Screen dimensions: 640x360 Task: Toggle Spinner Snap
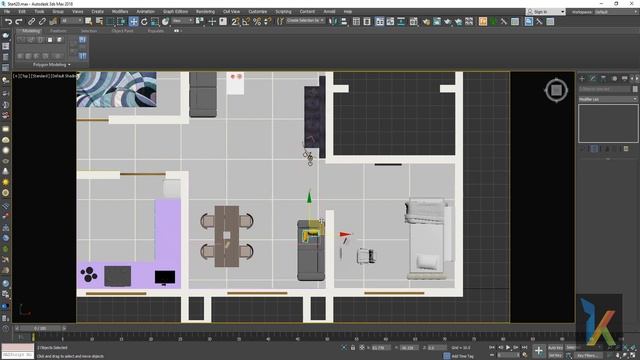(268, 21)
